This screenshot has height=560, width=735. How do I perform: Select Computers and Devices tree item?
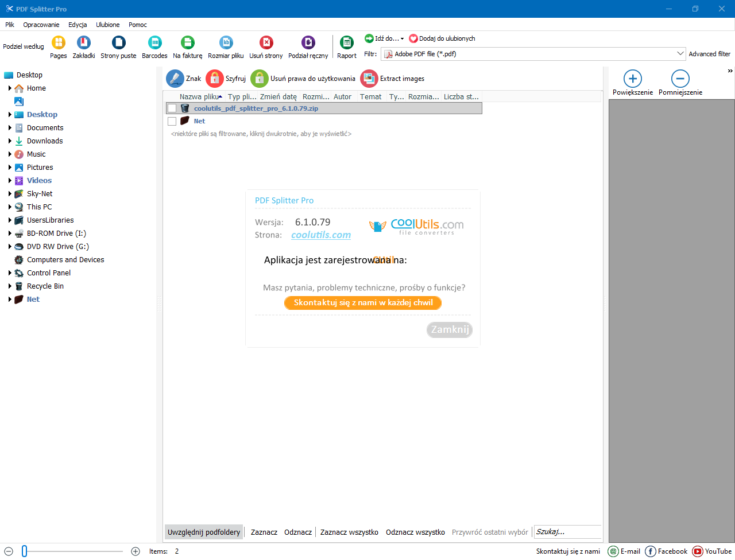click(x=65, y=260)
